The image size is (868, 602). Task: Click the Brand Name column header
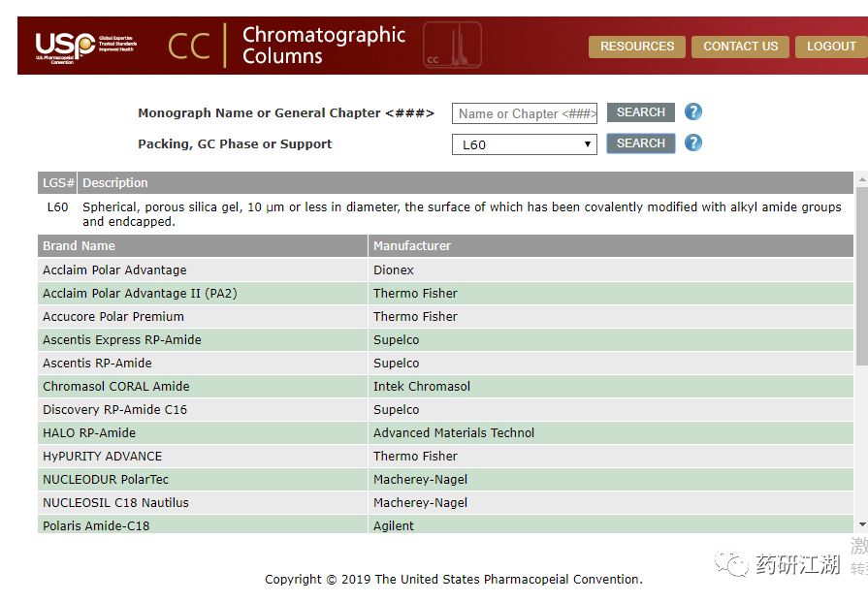point(203,245)
